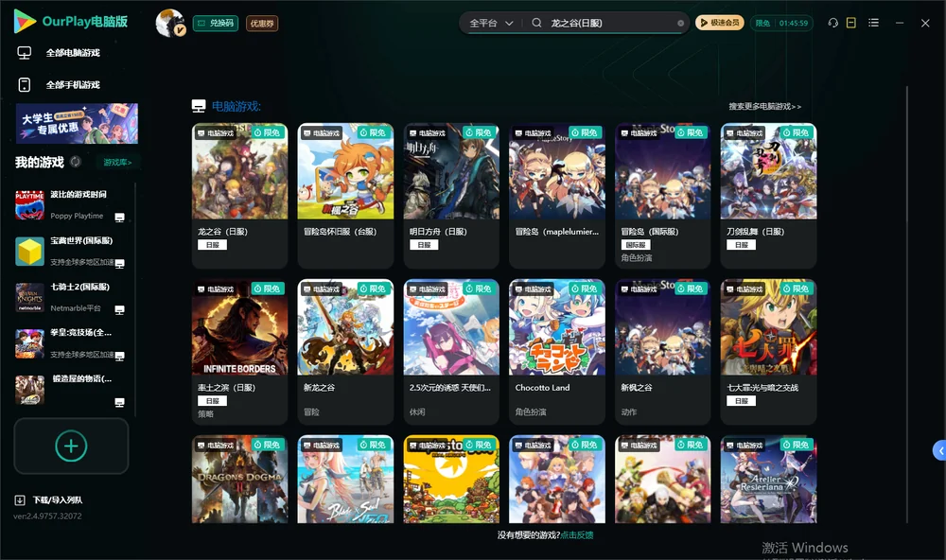Click the 极速会员 membership button
Image resolution: width=946 pixels, height=560 pixels.
[x=720, y=23]
